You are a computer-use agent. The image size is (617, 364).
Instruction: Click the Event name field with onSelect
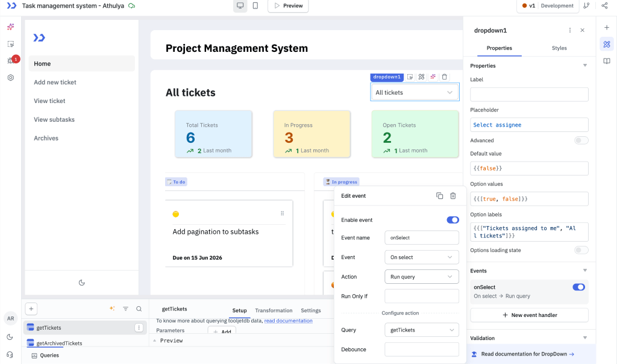click(421, 237)
